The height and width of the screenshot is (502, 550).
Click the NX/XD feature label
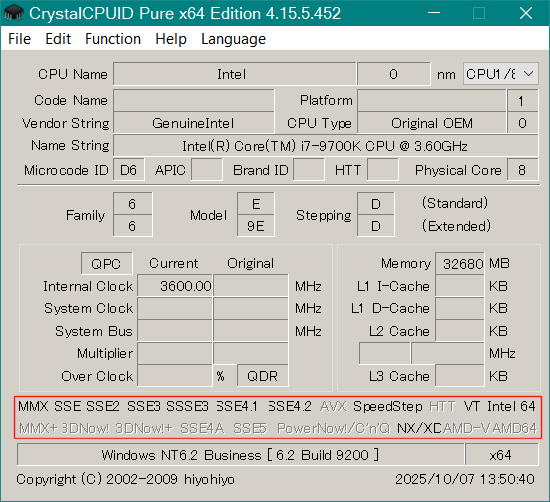(x=419, y=428)
